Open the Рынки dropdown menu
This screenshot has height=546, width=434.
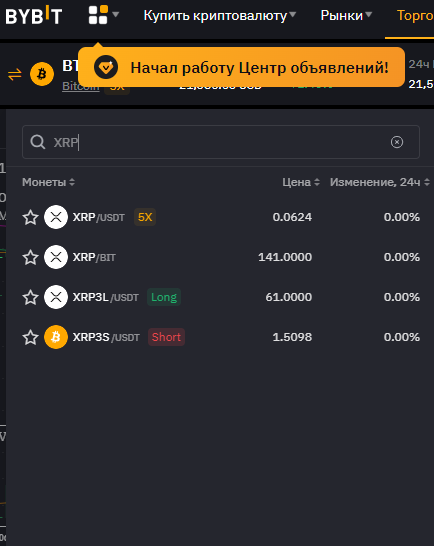point(346,16)
